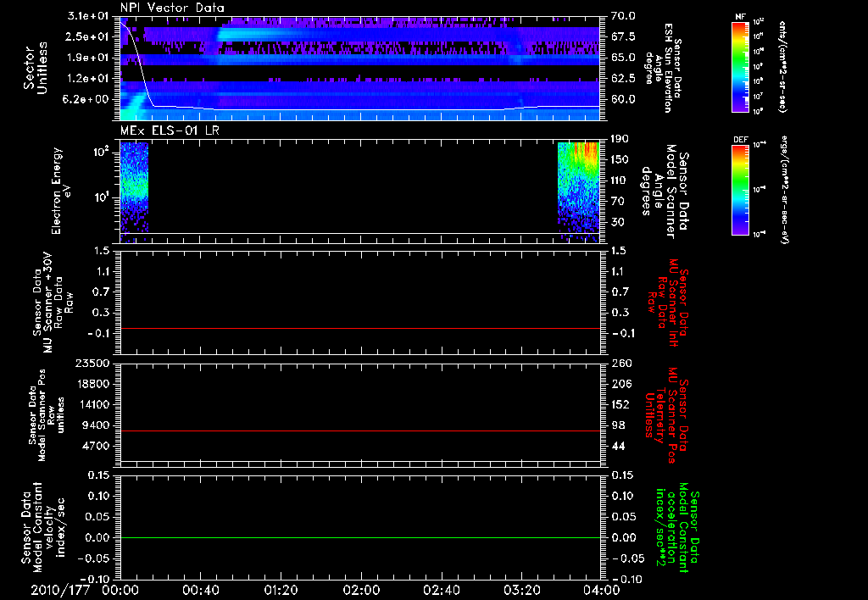This screenshot has height=600, width=868.
Task: Click the 4700 scanner position tick label
Action: point(96,446)
